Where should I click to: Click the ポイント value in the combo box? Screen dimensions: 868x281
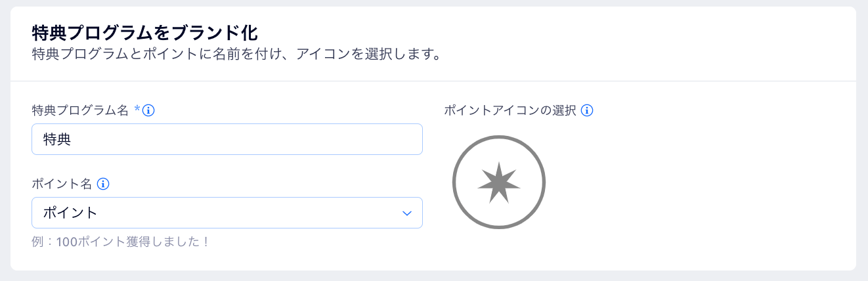point(70,213)
